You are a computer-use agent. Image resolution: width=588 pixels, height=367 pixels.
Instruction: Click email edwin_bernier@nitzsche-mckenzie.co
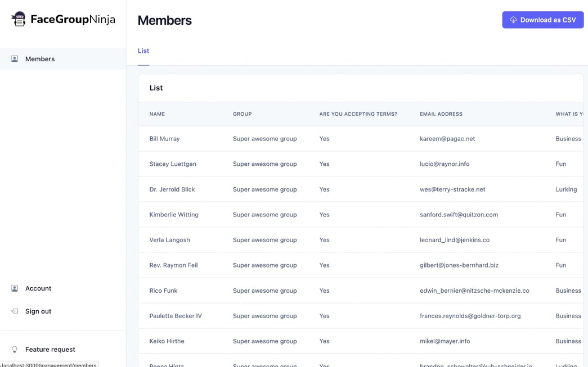pos(474,291)
